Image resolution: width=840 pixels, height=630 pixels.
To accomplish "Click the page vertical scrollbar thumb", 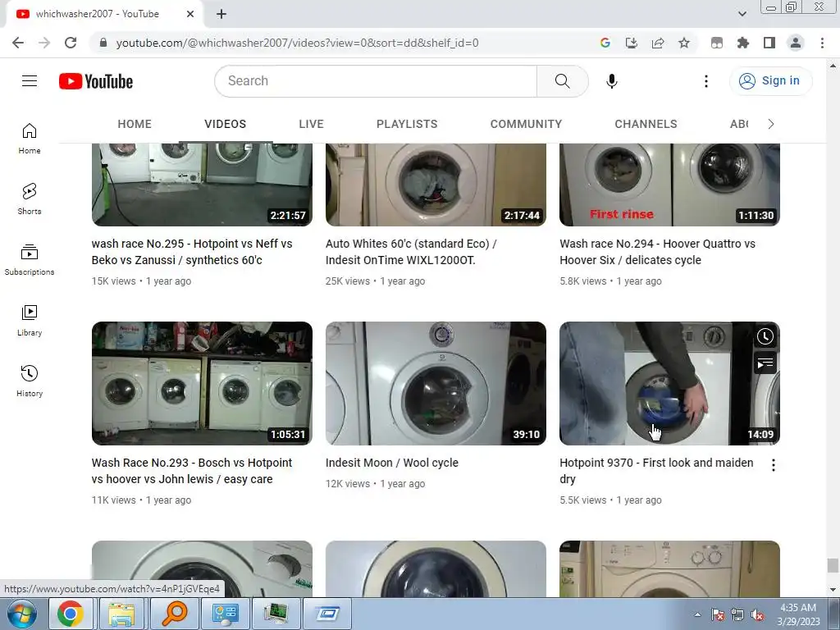I will (833, 565).
